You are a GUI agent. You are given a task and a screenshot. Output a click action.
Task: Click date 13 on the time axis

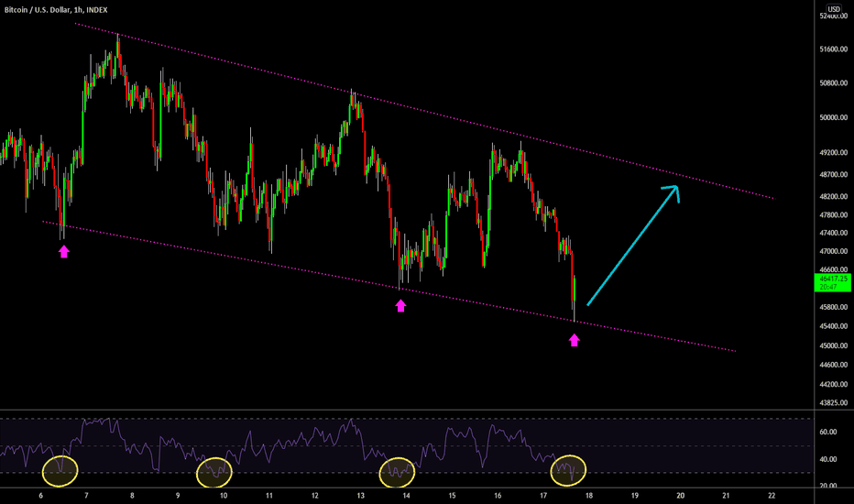pos(360,496)
